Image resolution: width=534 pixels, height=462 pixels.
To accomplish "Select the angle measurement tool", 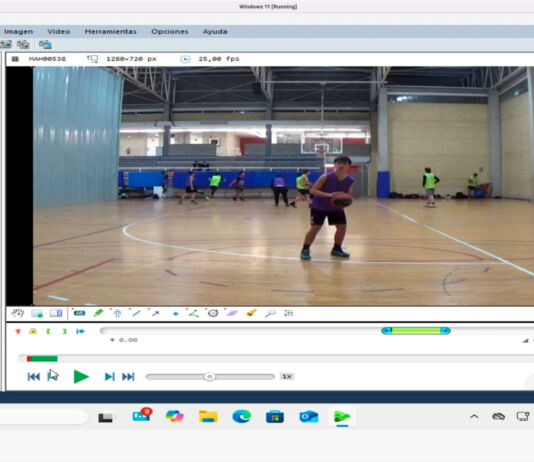I will click(x=194, y=313).
